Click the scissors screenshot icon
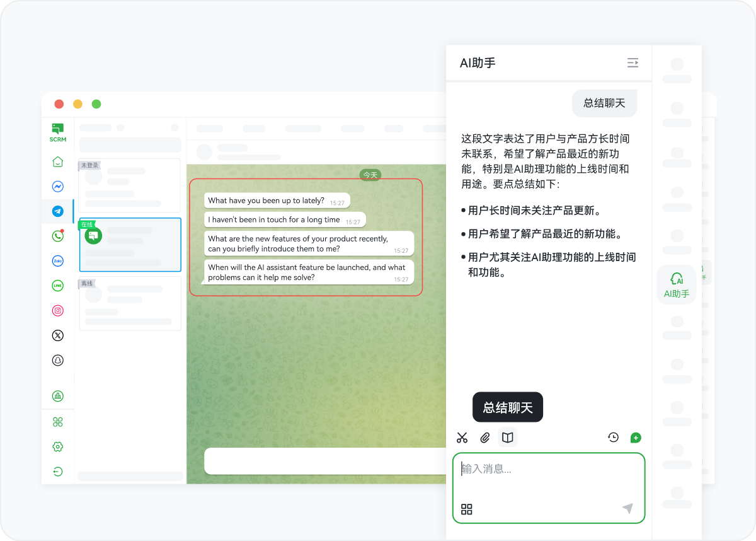The image size is (756, 541). tap(462, 438)
